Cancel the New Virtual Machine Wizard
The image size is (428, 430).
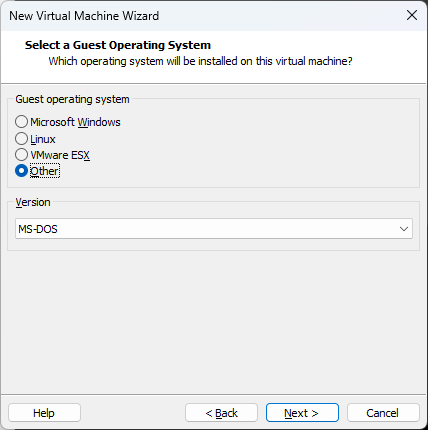(x=383, y=413)
